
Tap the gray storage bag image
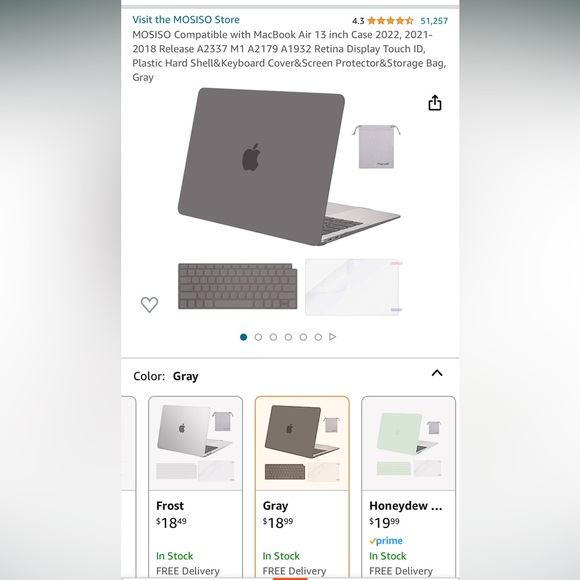coord(376,146)
